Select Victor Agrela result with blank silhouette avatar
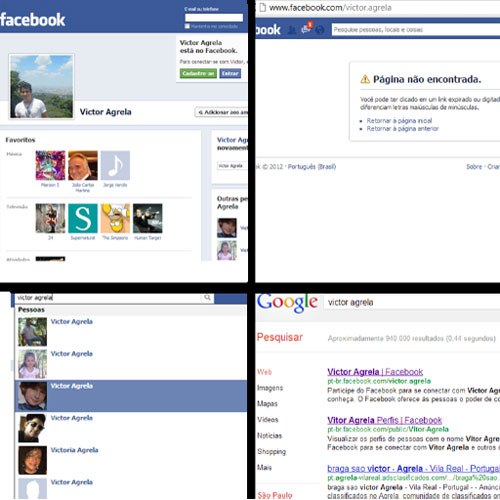This screenshot has width=500, height=500. click(x=131, y=488)
